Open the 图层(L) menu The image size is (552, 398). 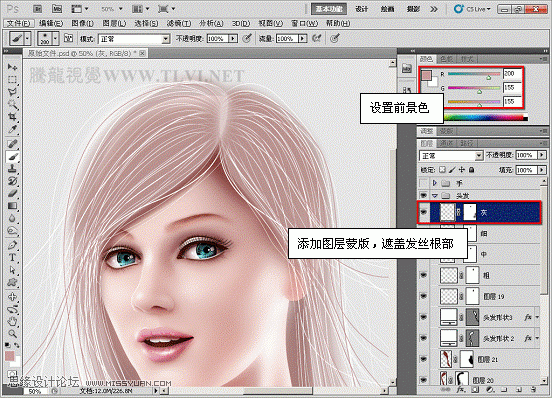pyautogui.click(x=114, y=23)
